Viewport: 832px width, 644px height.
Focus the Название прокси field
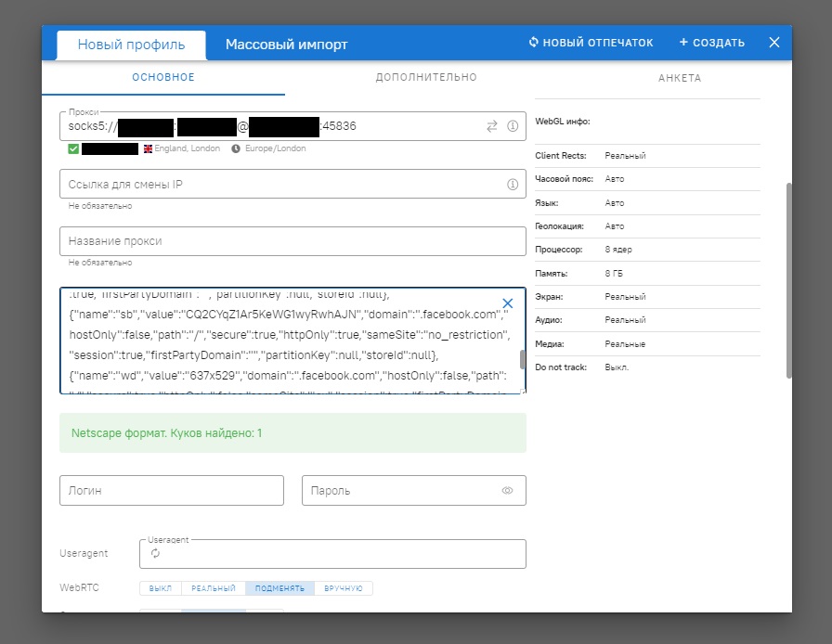point(292,241)
